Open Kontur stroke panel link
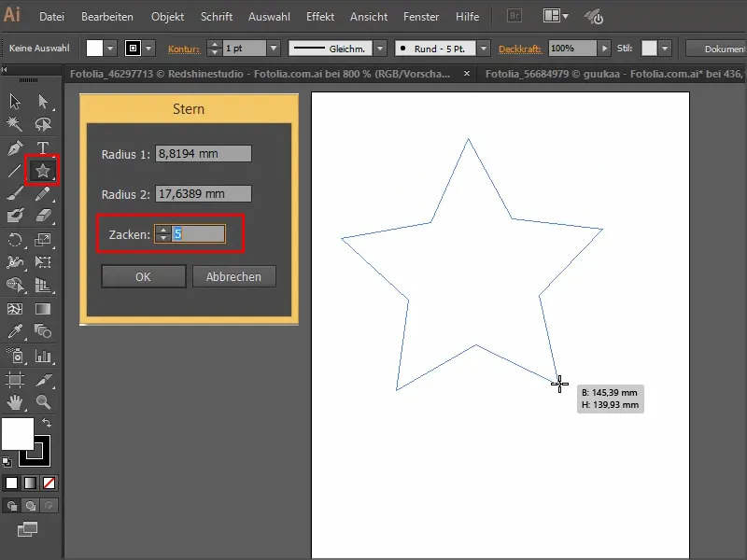The height and width of the screenshot is (560, 747). point(183,49)
